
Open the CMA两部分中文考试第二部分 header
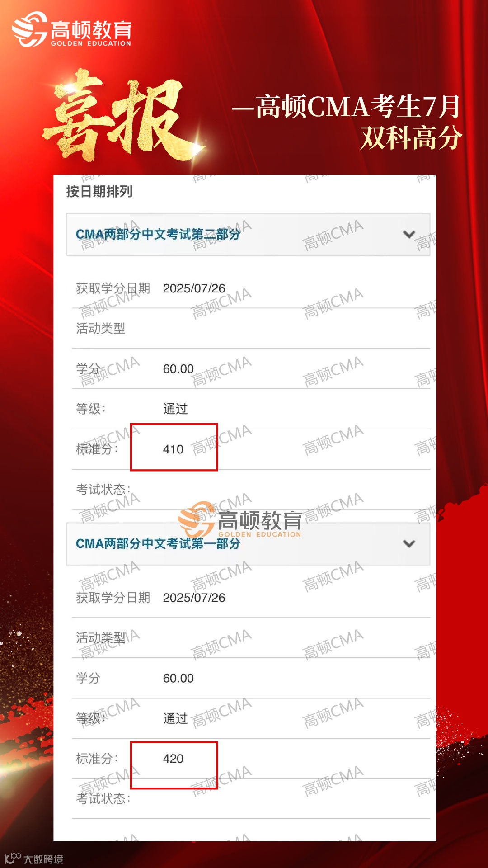(248, 234)
